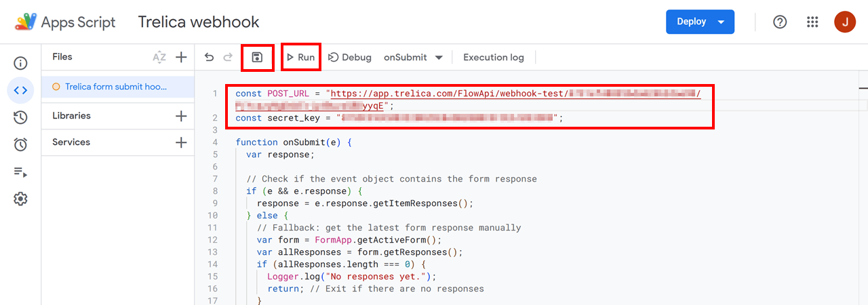Click the Services section label
The width and height of the screenshot is (868, 305).
(71, 142)
